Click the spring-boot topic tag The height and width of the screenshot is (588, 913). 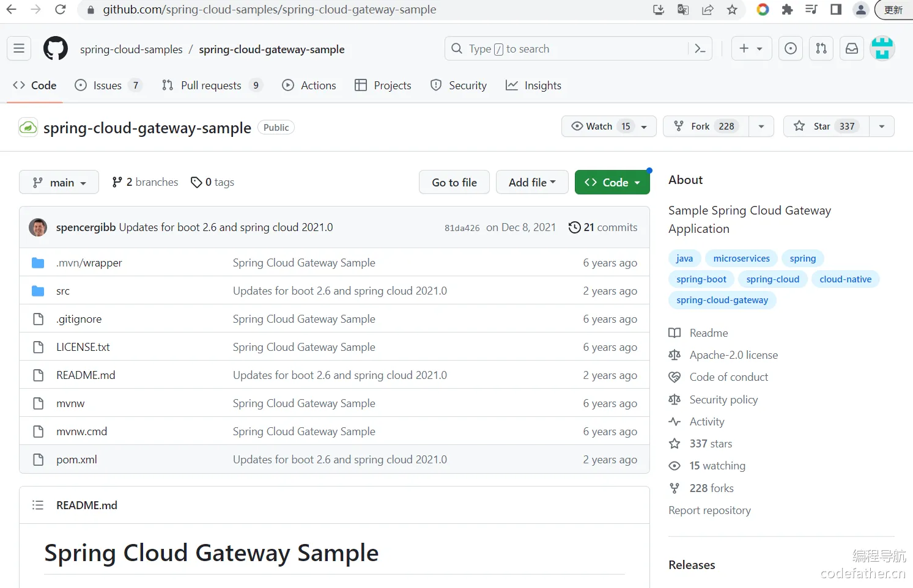point(701,279)
